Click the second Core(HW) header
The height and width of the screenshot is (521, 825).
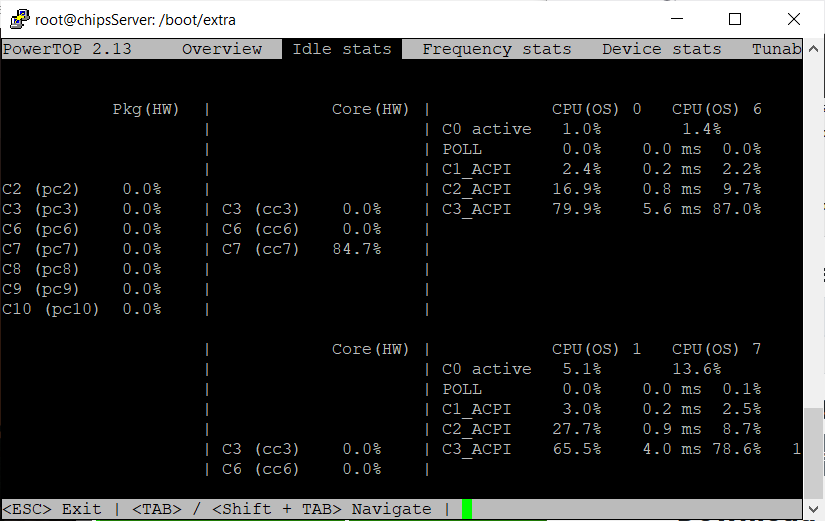(x=370, y=349)
